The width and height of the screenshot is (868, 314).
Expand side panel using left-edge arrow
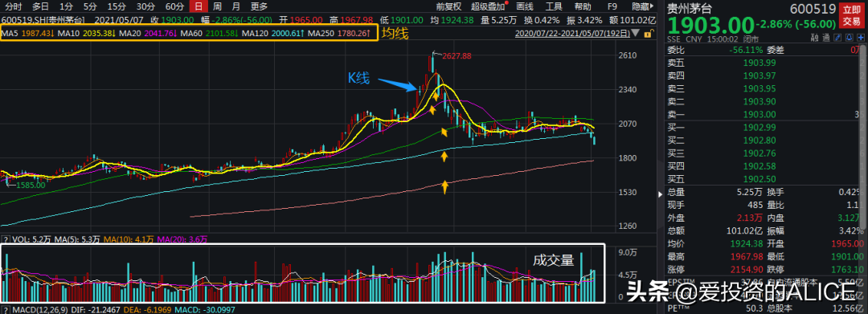click(659, 194)
